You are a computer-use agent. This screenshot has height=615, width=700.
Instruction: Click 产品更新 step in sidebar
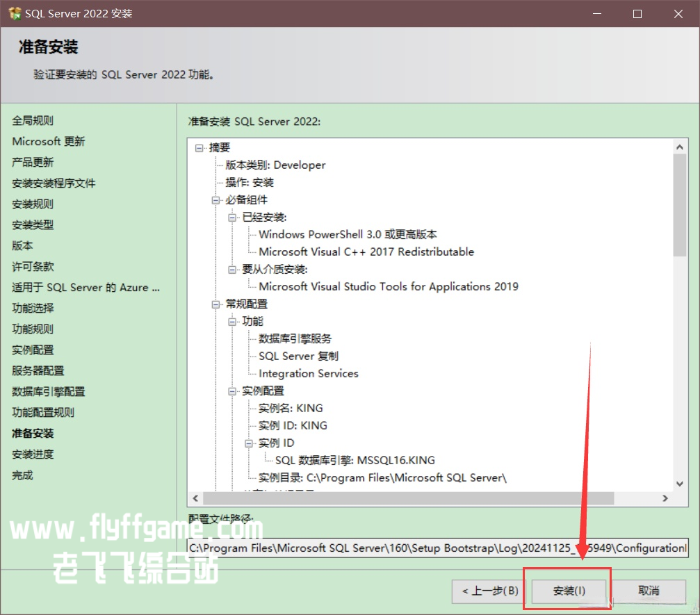[33, 163]
